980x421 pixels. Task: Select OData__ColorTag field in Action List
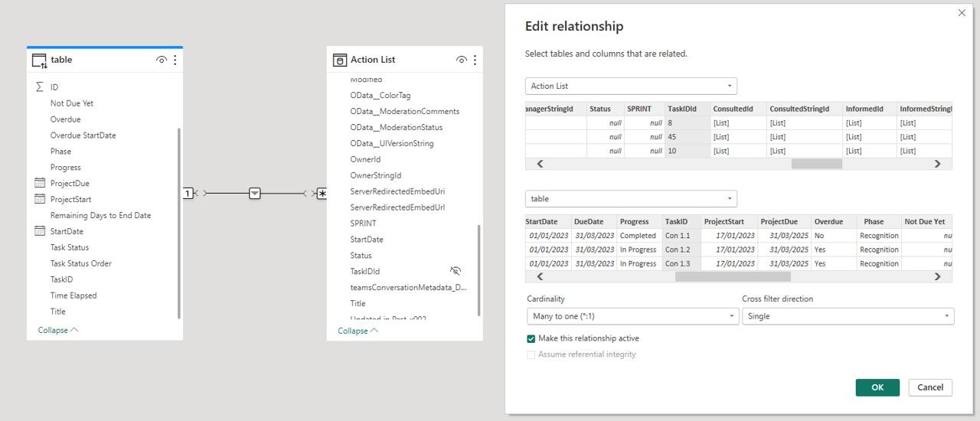381,96
